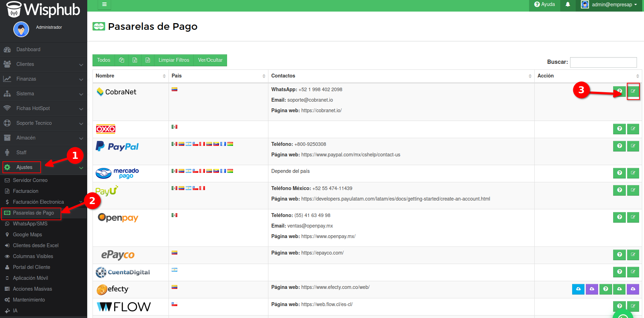
Task: Sort the table by Nombre column
Action: (130, 76)
